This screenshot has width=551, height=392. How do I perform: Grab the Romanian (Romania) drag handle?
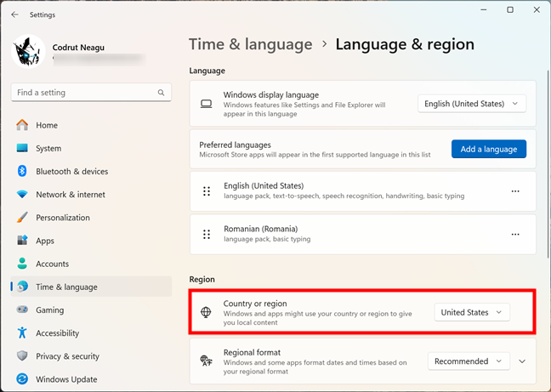[207, 235]
